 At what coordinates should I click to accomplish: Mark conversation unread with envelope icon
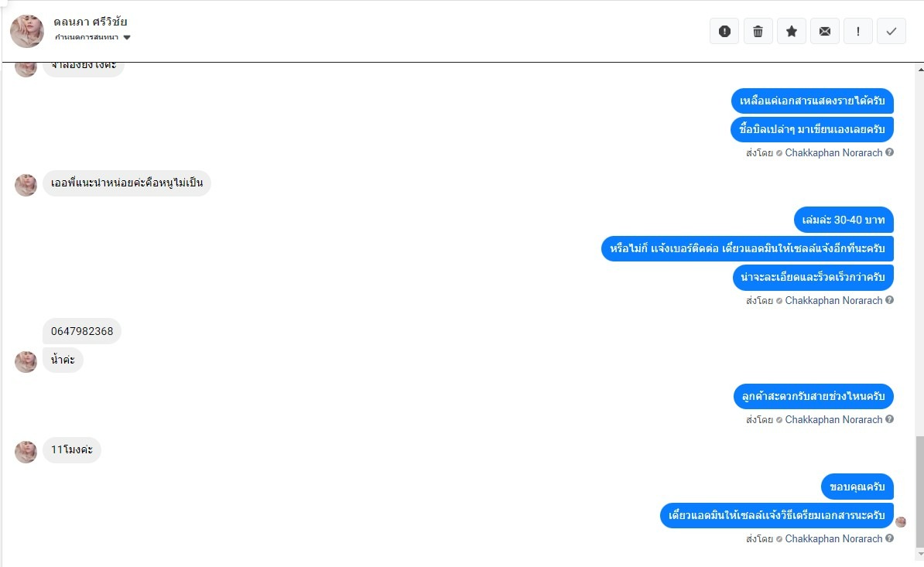click(825, 31)
